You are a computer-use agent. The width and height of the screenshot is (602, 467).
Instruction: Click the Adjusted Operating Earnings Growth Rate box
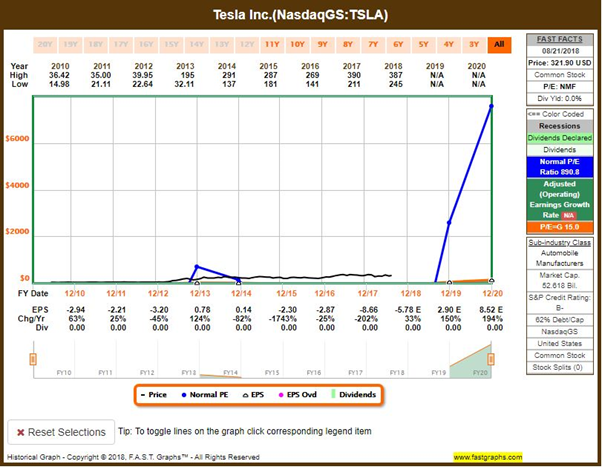coord(559,200)
